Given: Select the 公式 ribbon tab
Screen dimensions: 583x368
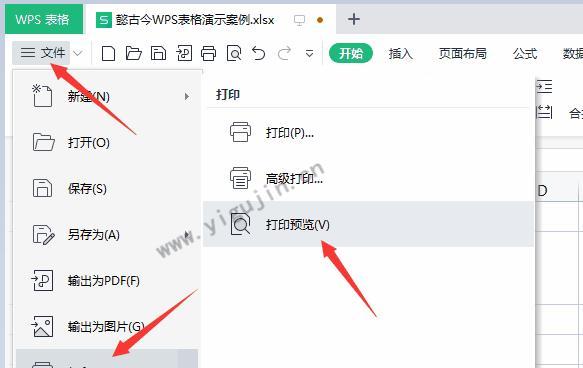Looking at the screenshot, I should tap(525, 54).
